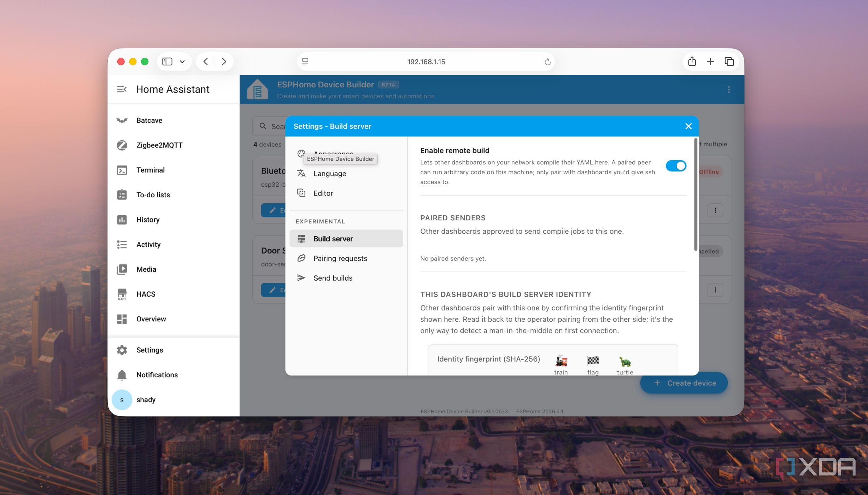Go forward in Safari history
The width and height of the screenshot is (868, 495).
coord(224,62)
